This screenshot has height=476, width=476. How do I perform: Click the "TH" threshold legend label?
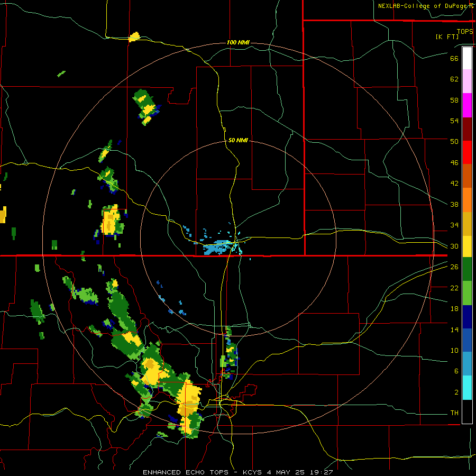point(454,413)
